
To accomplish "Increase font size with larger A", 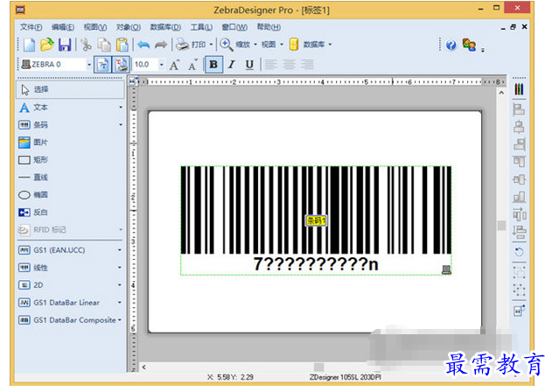I will point(174,65).
